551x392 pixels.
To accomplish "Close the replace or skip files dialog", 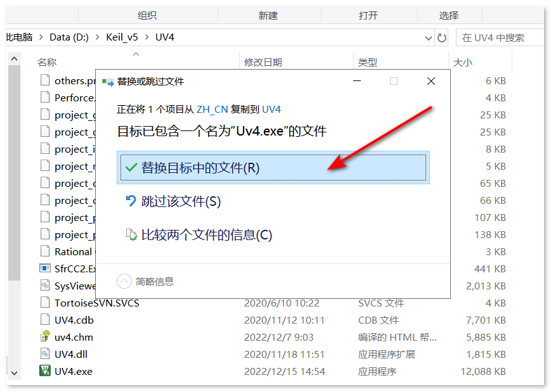I will 431,82.
